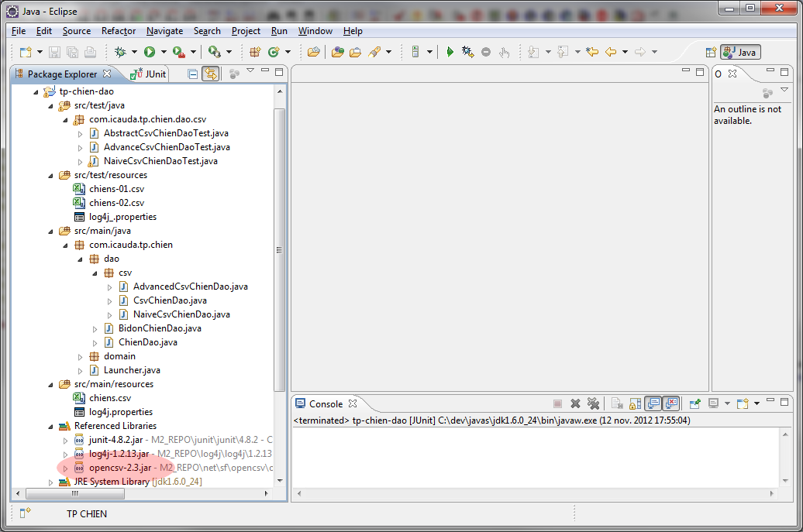
Task: Click Remove All Terminated Launches in Console
Action: (x=593, y=403)
